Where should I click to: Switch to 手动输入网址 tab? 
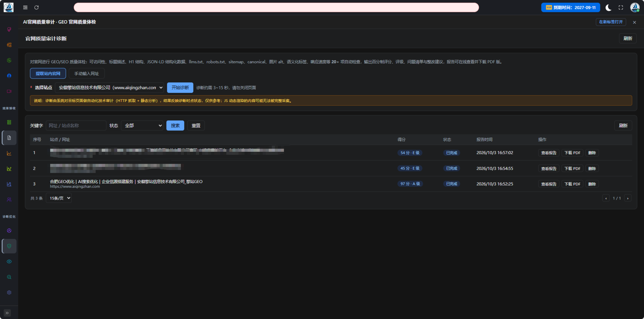(86, 74)
